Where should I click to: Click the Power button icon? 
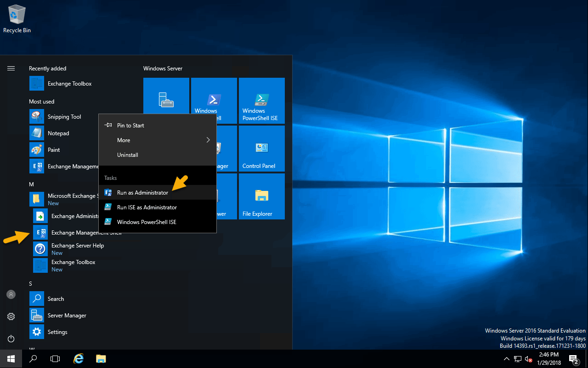pos(11,339)
